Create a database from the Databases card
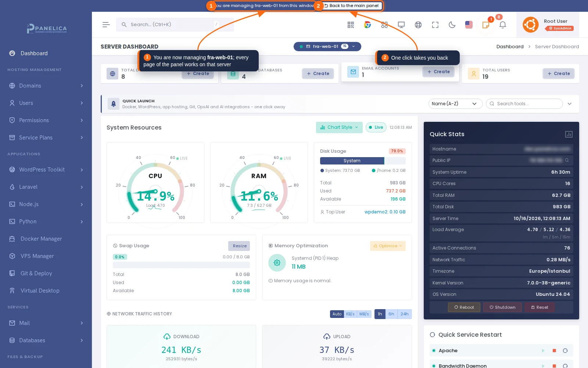Viewport: 588px width, 368px height. (318, 74)
